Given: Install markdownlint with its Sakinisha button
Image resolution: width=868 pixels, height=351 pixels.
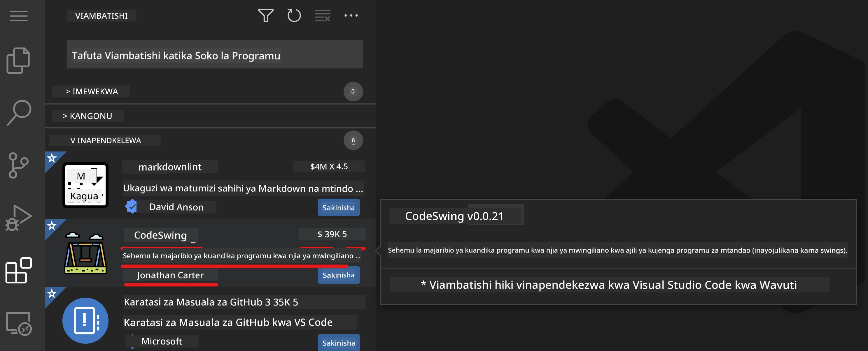Looking at the screenshot, I should [339, 208].
